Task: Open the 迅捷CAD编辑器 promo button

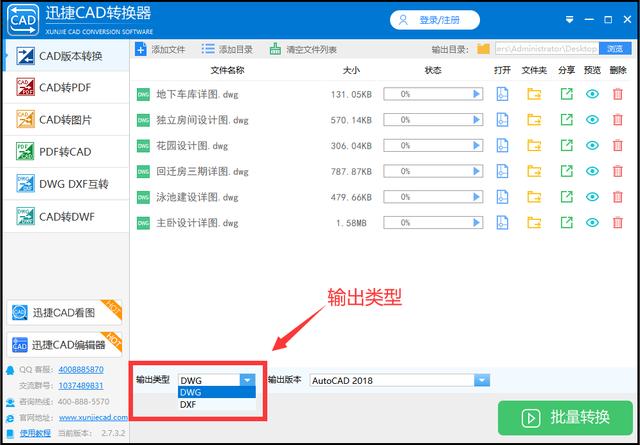Action: coord(64,345)
